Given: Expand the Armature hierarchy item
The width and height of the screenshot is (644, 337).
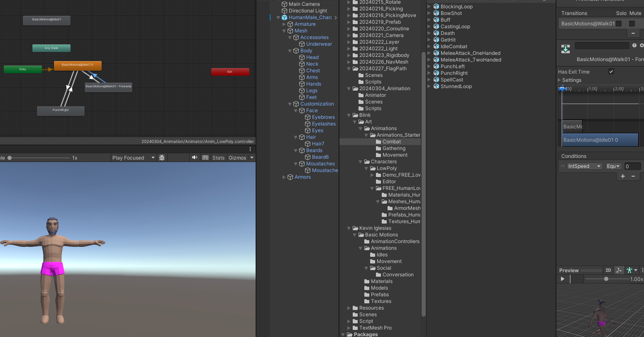Looking at the screenshot, I should point(284,24).
